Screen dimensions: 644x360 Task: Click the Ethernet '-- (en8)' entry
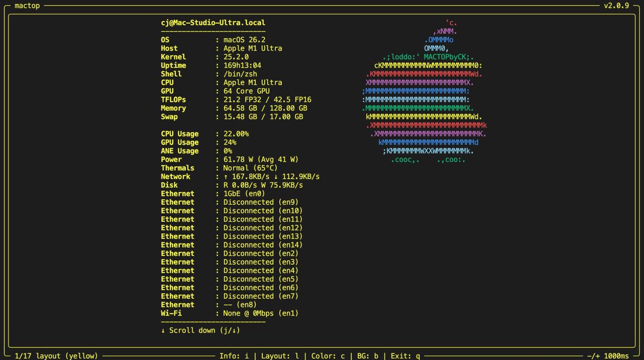click(240, 305)
